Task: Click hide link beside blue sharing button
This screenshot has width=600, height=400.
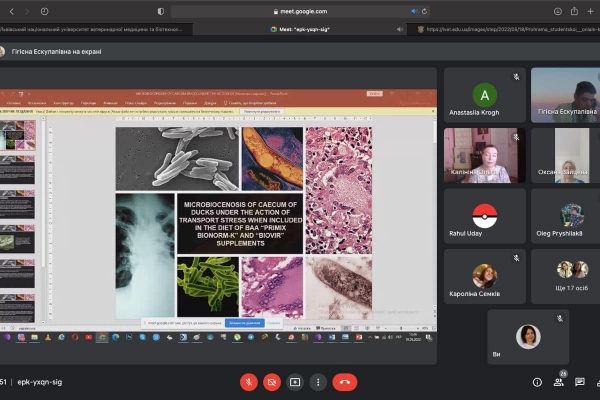Action: 273,323
